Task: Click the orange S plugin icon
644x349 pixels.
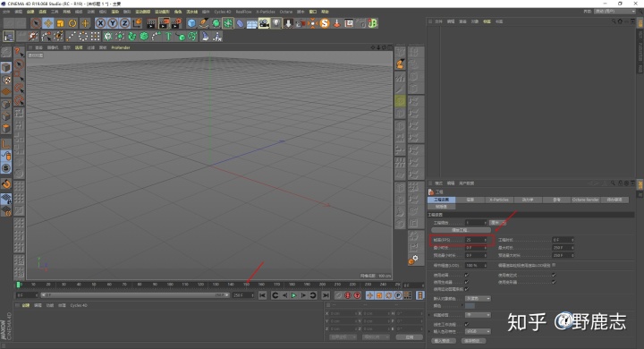Action: coord(325,23)
